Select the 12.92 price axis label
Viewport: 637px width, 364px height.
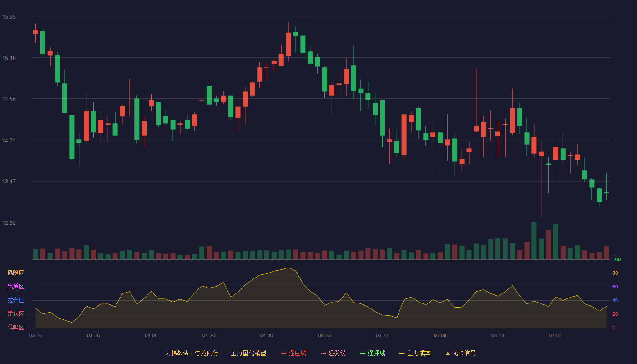pos(9,223)
